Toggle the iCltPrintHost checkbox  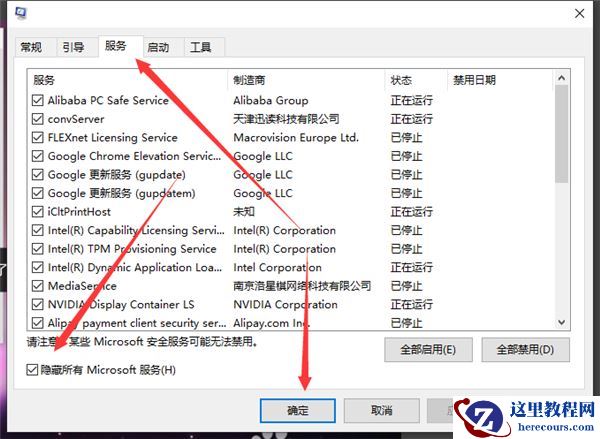(38, 212)
